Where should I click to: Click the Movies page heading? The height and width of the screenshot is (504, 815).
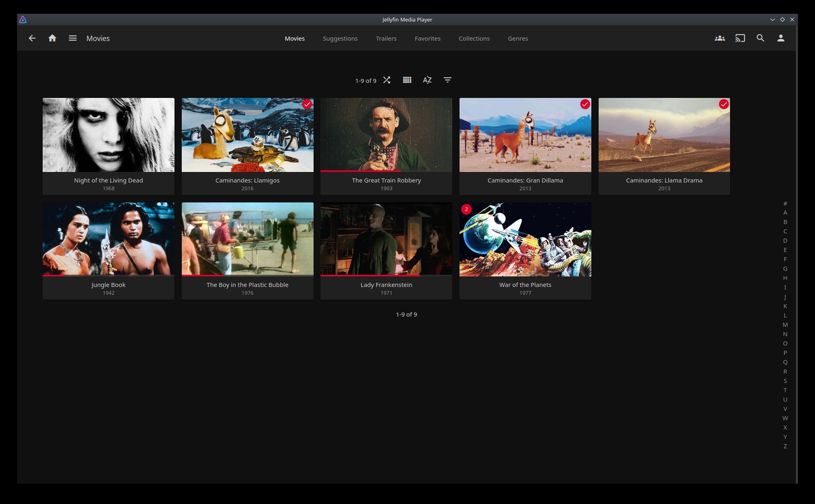(x=98, y=38)
